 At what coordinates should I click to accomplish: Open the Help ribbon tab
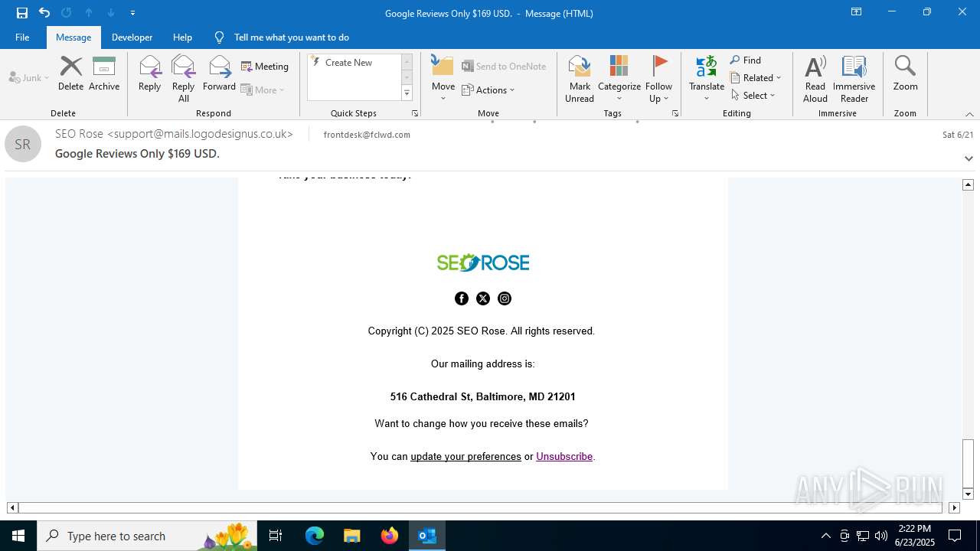point(182,37)
